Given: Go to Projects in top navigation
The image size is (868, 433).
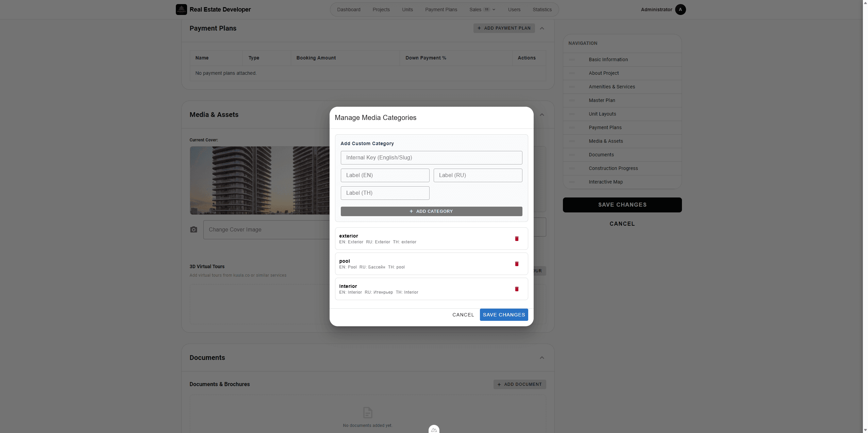Looking at the screenshot, I should (381, 10).
